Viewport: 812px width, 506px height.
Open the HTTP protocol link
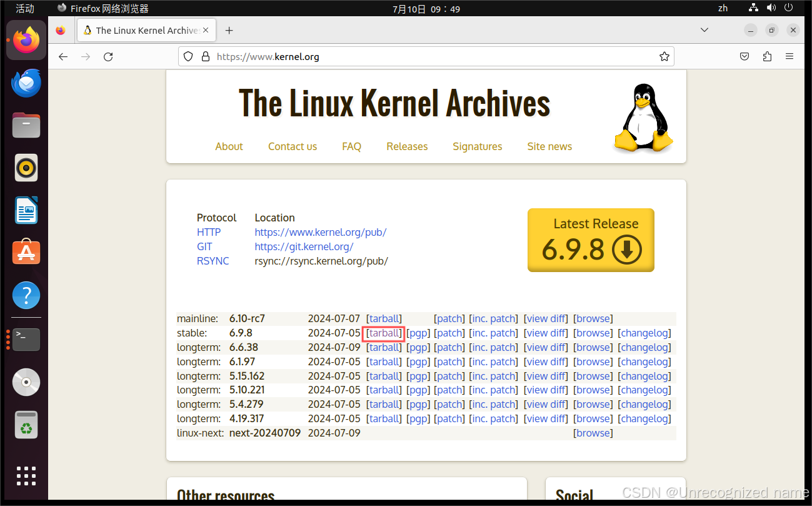[209, 232]
